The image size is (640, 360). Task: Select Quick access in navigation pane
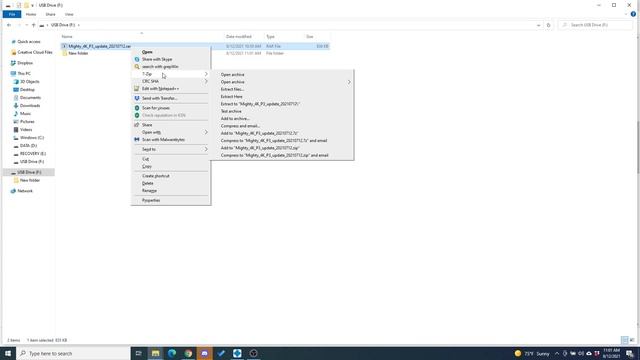click(x=29, y=42)
